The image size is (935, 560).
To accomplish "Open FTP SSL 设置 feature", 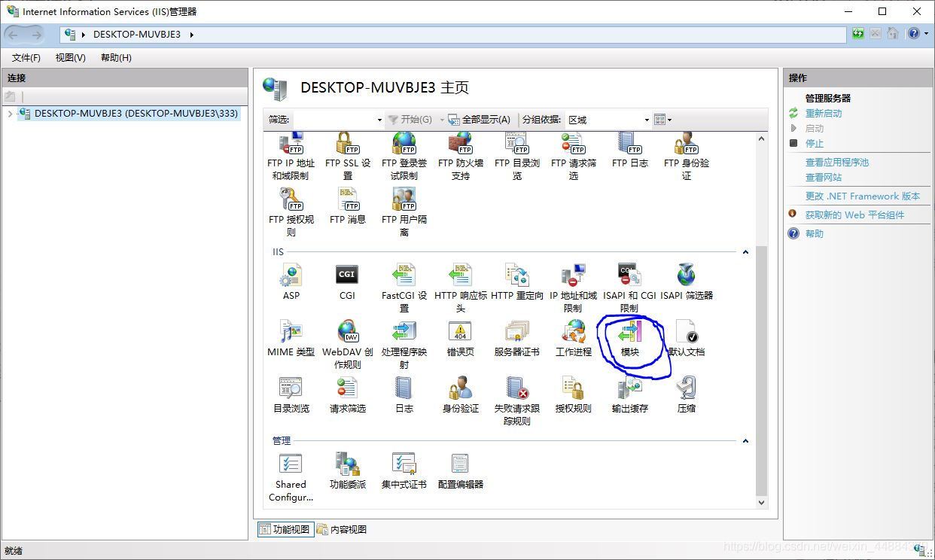I will tap(347, 156).
